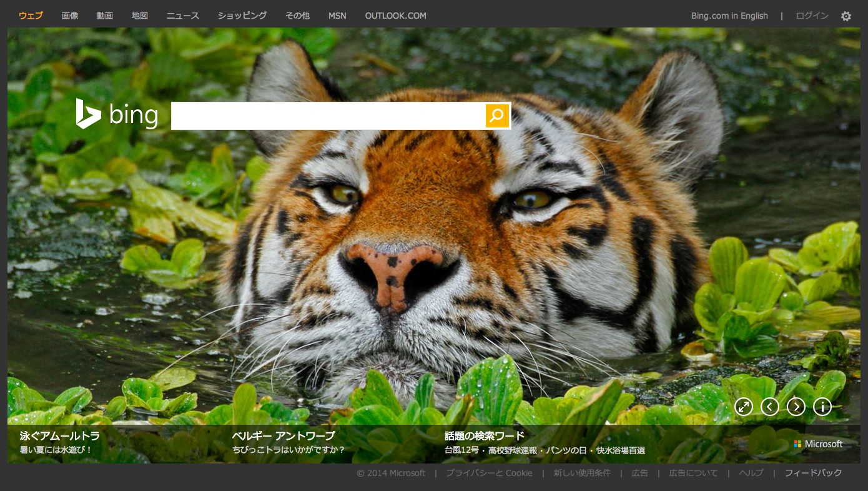Open the 画像 (Images) tab
This screenshot has height=491, width=868.
70,16
